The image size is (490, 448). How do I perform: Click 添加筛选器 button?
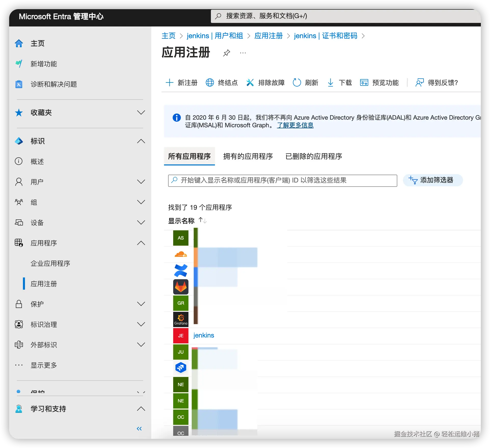pos(432,180)
